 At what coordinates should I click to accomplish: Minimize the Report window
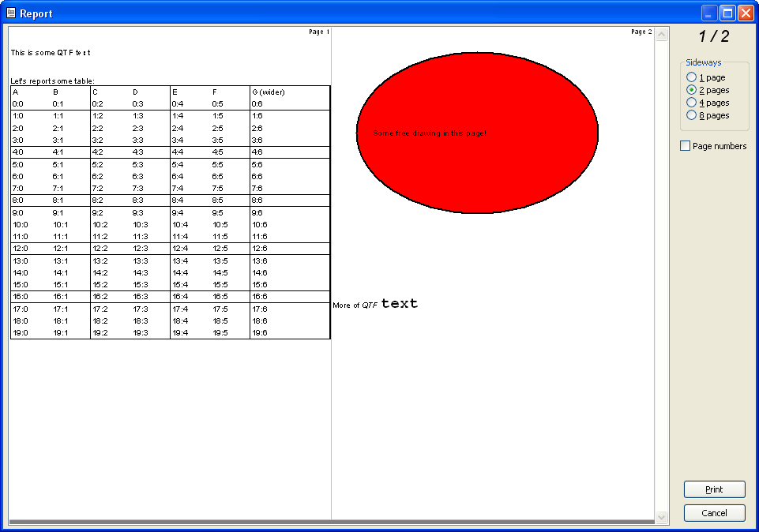tap(710, 13)
